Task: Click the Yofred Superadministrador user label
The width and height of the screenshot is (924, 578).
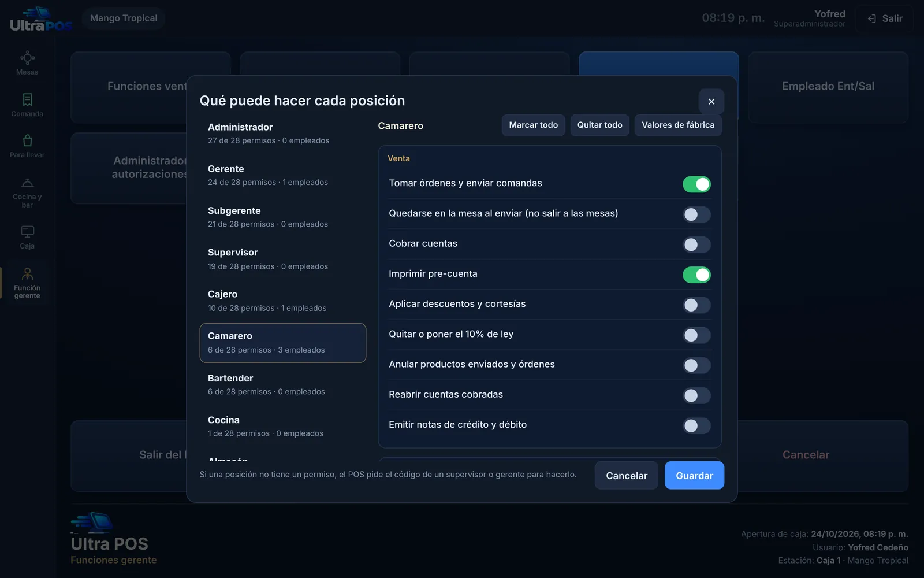Action: click(x=810, y=18)
